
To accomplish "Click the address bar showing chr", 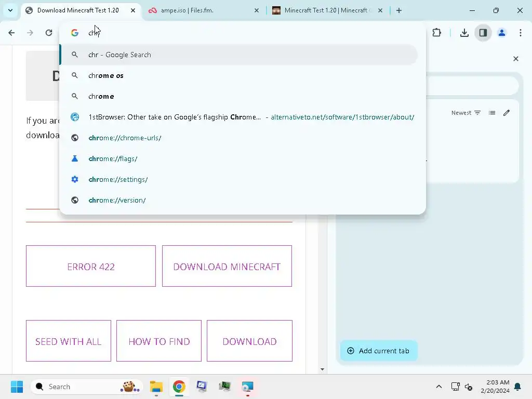I will point(243,33).
